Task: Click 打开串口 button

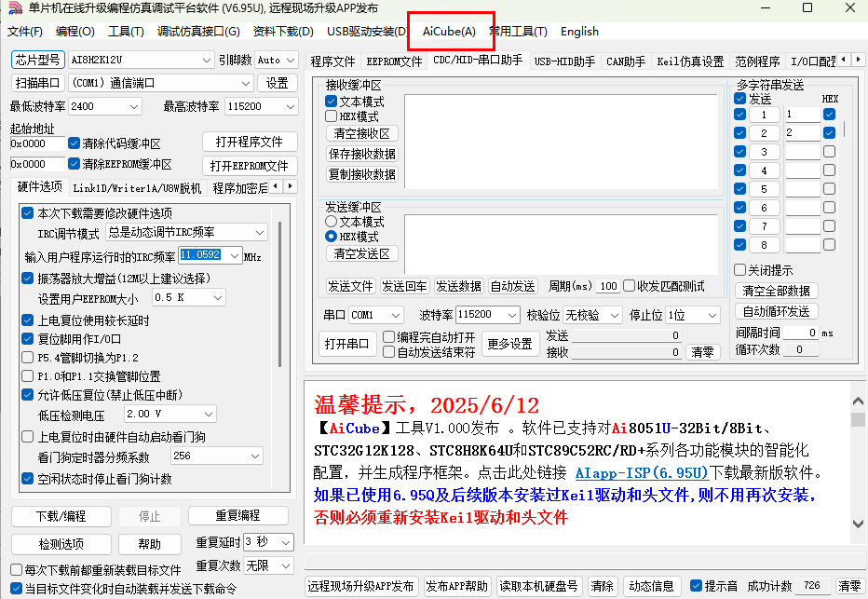Action: click(x=347, y=344)
